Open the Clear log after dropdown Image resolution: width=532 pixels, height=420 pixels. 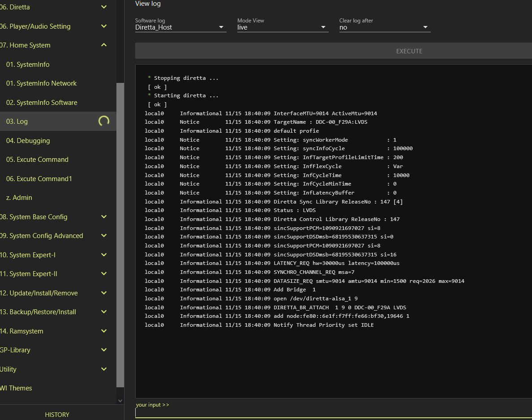[x=385, y=27]
